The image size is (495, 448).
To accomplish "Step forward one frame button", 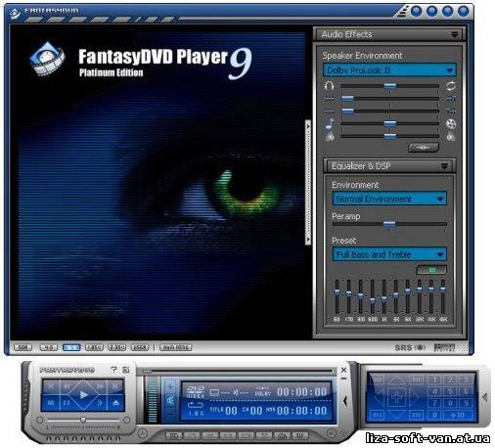I will click(100, 403).
